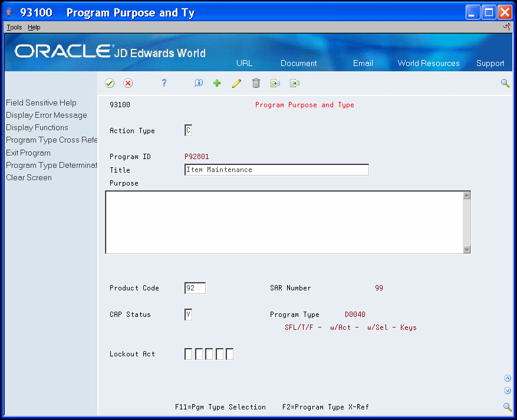
Task: Select the Document header link
Action: pyautogui.click(x=298, y=63)
